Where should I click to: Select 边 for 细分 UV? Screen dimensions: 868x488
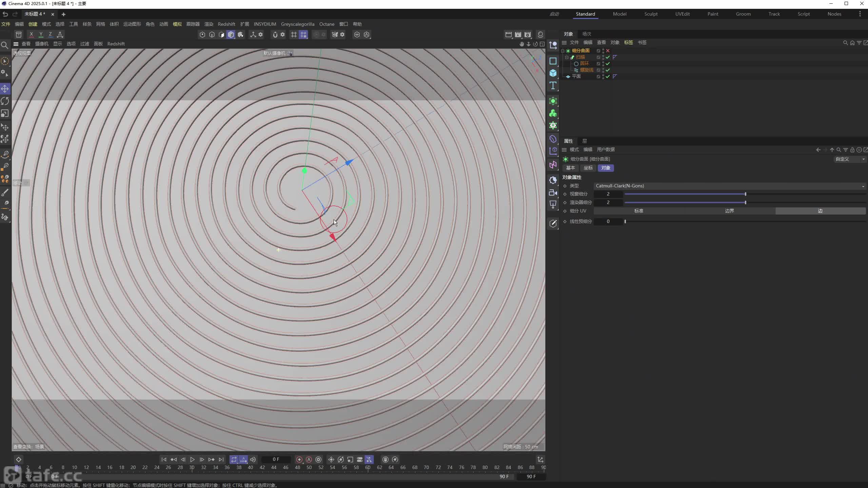pos(821,211)
